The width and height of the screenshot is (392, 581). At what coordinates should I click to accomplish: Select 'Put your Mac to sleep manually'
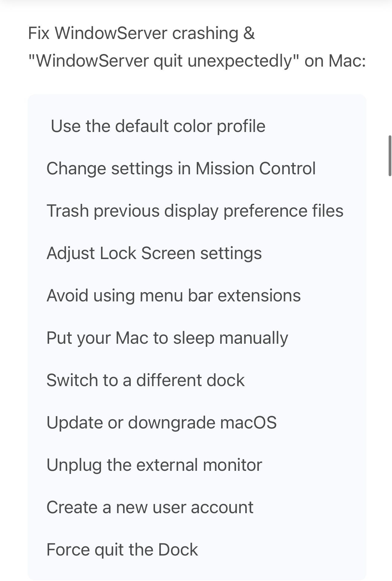[x=167, y=338]
